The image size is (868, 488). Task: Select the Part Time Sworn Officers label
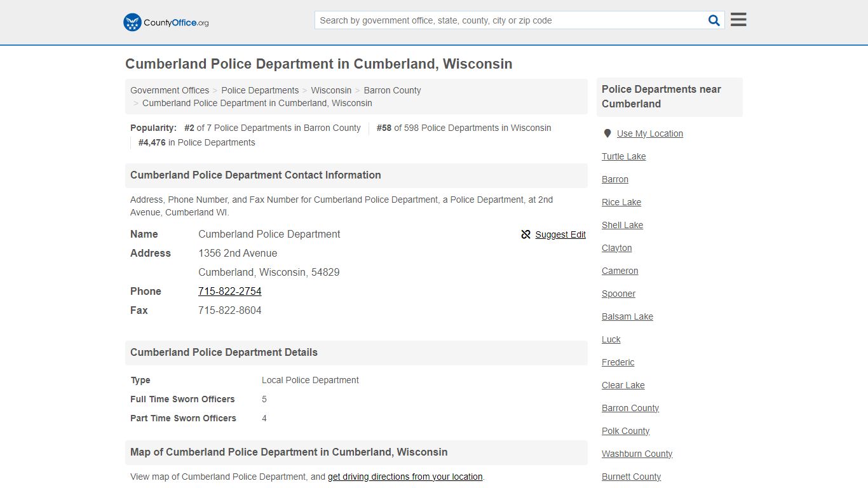point(183,418)
